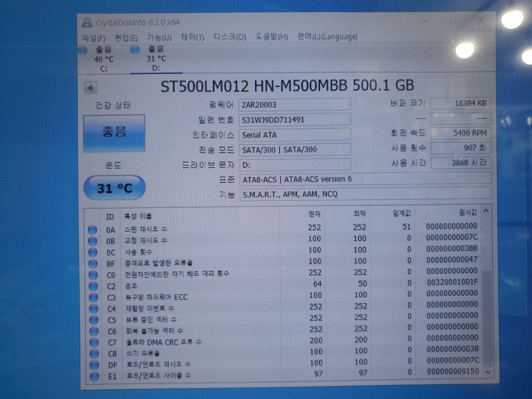
Task: Open the 디스크(D) menu
Action: click(x=230, y=37)
